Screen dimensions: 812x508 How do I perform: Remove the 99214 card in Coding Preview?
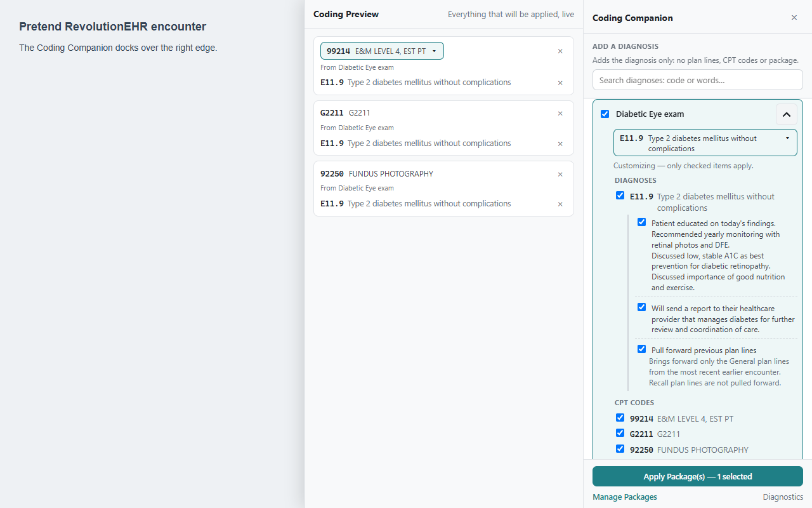pyautogui.click(x=560, y=51)
